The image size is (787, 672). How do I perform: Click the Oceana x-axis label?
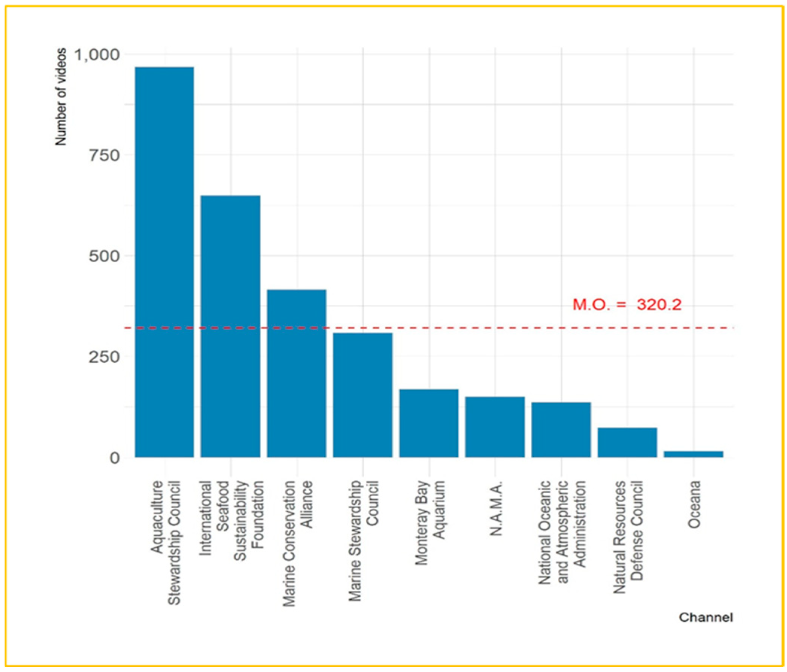[x=694, y=504]
